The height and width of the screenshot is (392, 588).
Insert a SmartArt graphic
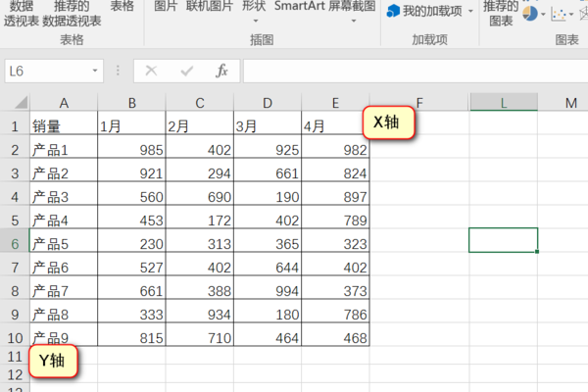[x=299, y=6]
